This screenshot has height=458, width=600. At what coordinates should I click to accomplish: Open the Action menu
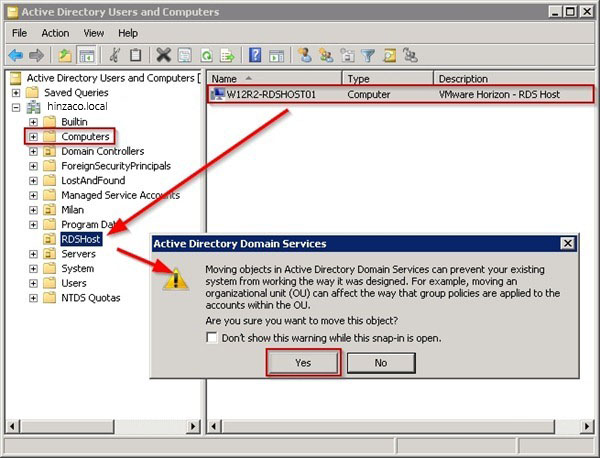55,33
